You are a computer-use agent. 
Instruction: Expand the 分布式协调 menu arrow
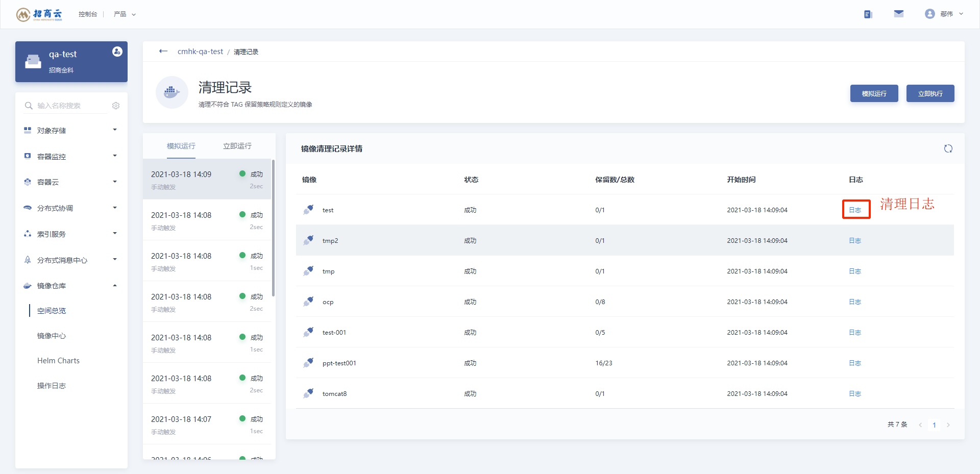pos(115,208)
